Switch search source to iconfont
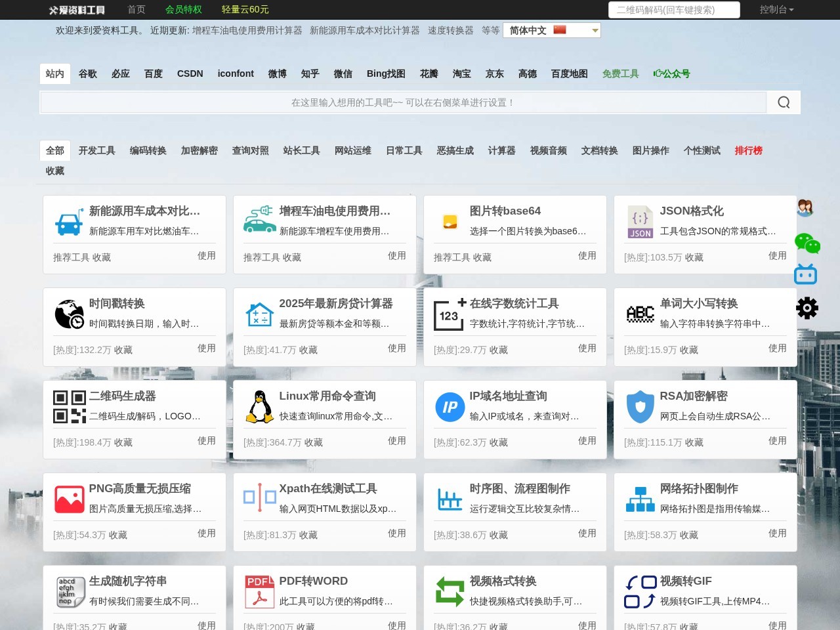Image resolution: width=840 pixels, height=630 pixels. [x=236, y=73]
